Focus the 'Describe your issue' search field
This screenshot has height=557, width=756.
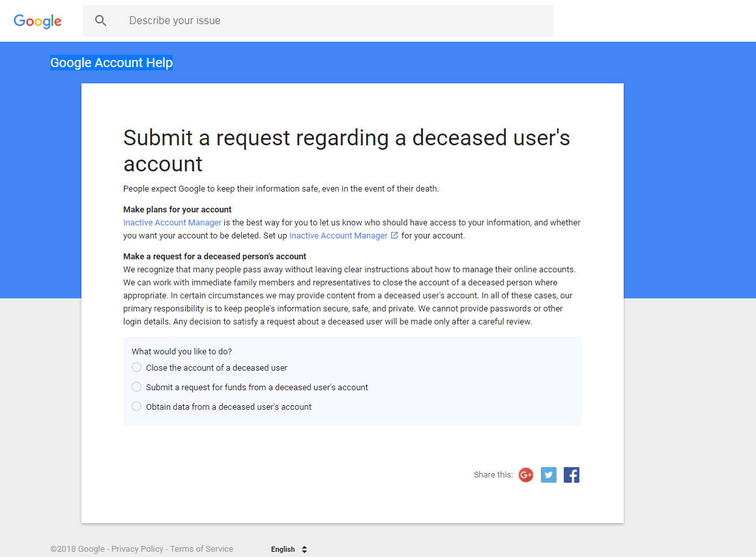[326, 21]
